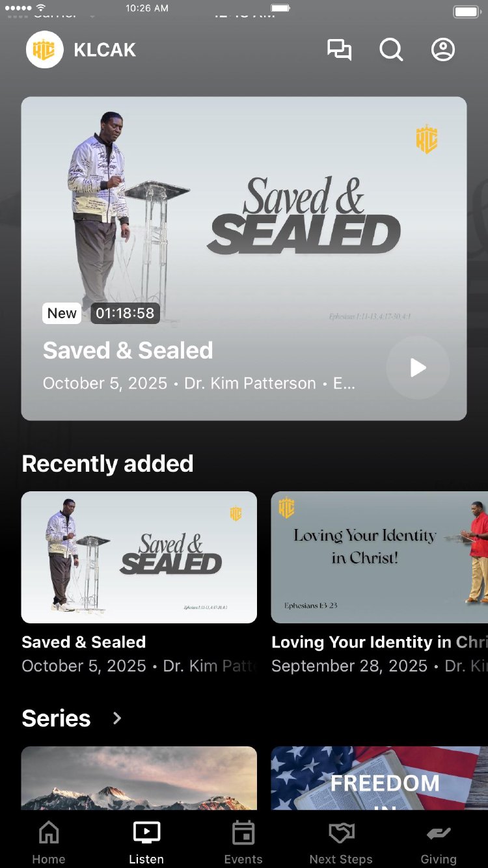Open the Next Steps handshake icon
The height and width of the screenshot is (868, 488).
click(x=341, y=832)
